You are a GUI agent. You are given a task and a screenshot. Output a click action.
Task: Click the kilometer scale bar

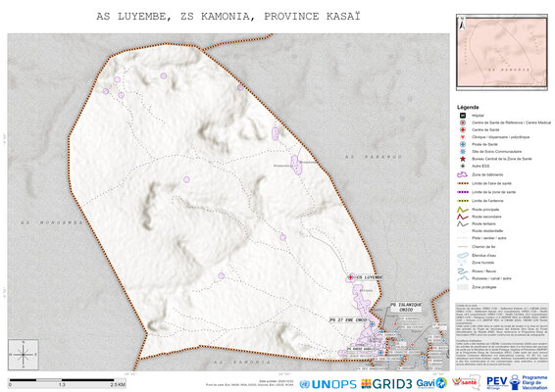[67, 382]
